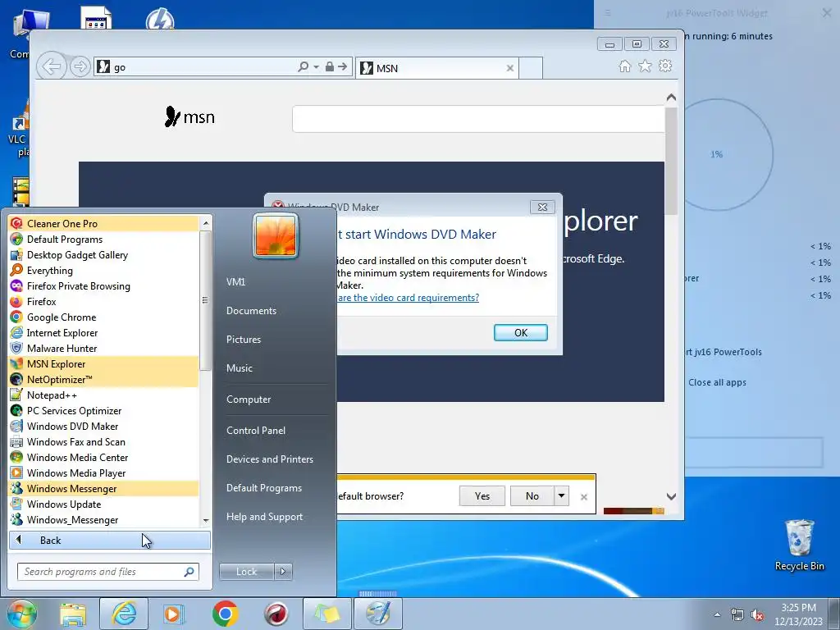Viewport: 840px width, 630px height.
Task: Open Devices and Printers
Action: point(269,459)
